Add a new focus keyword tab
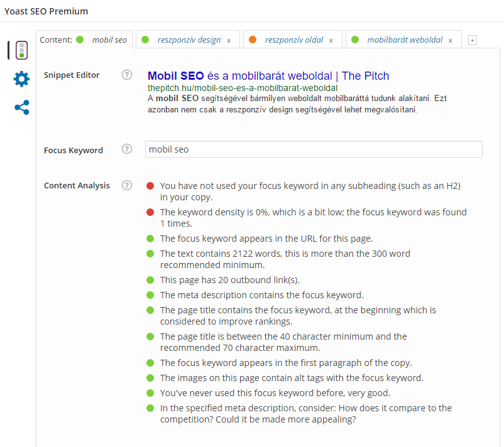The image size is (504, 447). click(472, 40)
